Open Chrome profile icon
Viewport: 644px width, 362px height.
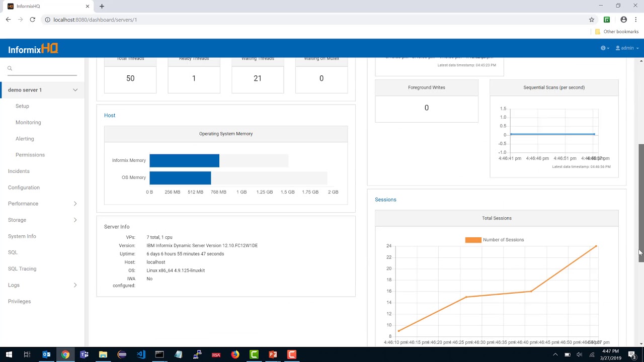[624, 20]
